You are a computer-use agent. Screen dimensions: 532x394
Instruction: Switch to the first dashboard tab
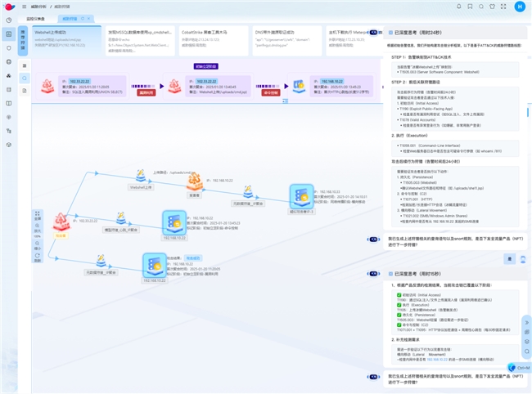(36, 19)
